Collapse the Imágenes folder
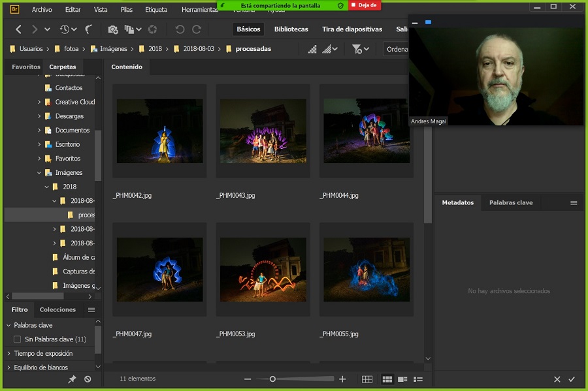The image size is (588, 391). point(39,173)
